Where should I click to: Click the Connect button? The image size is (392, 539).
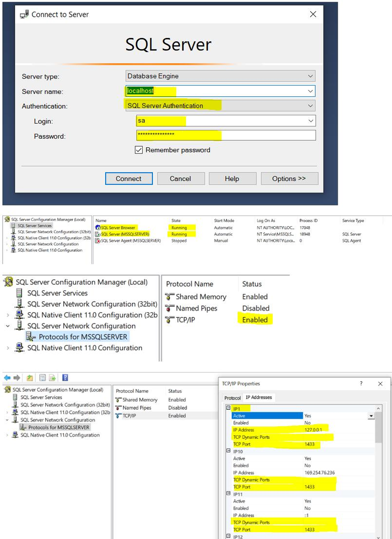pos(129,179)
